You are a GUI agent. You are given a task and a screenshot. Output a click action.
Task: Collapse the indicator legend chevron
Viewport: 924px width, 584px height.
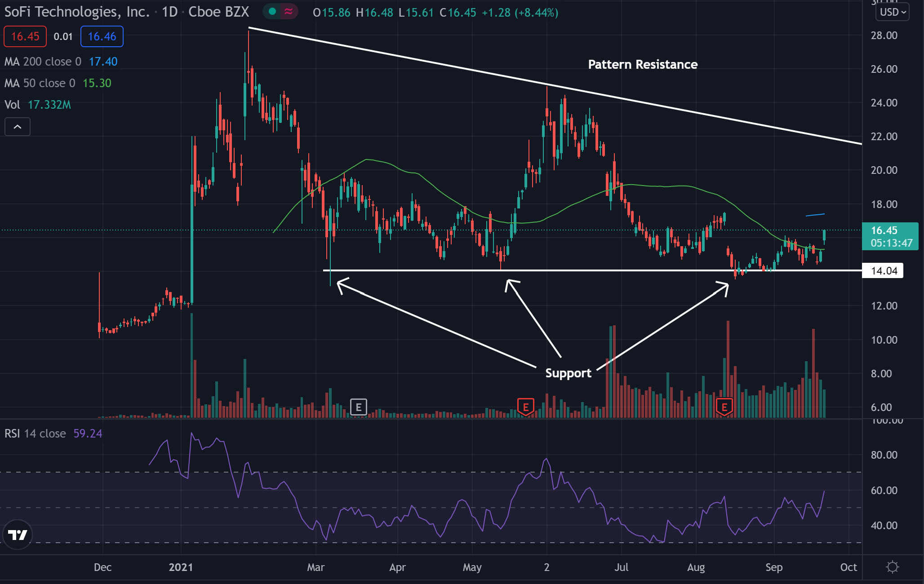click(18, 127)
